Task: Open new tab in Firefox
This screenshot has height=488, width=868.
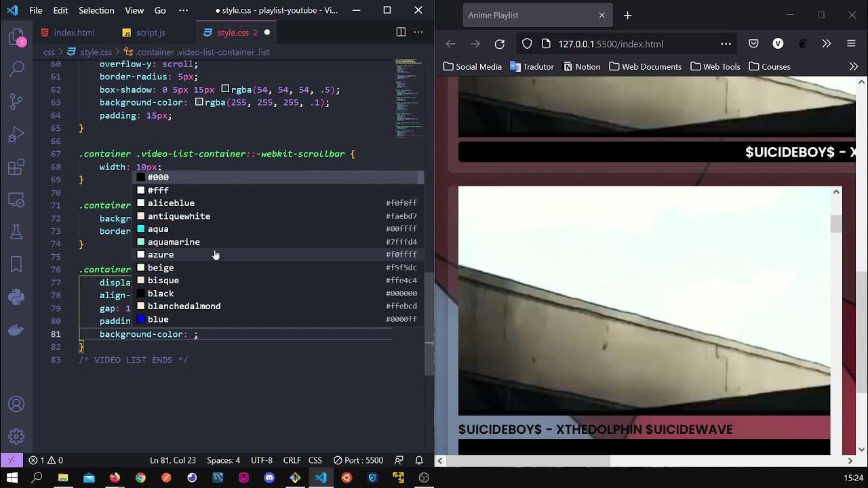Action: pos(627,15)
